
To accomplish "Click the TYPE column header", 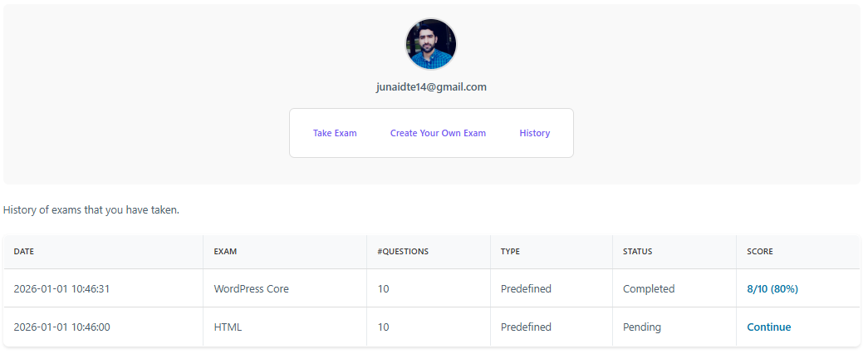I will click(x=510, y=251).
